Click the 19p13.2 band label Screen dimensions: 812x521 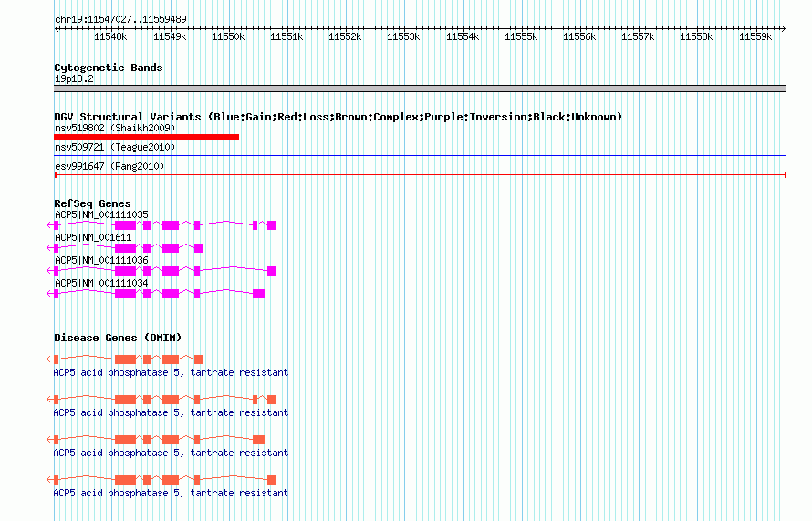(x=74, y=78)
